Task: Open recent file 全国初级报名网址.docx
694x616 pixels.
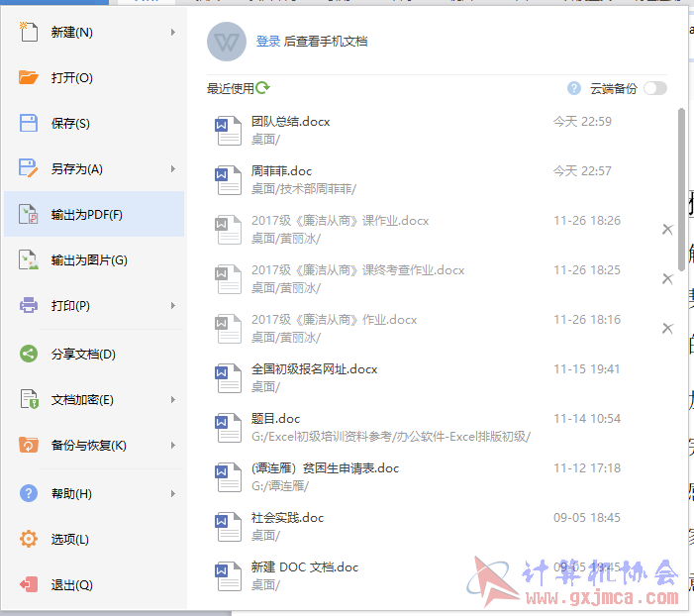Action: [441, 378]
